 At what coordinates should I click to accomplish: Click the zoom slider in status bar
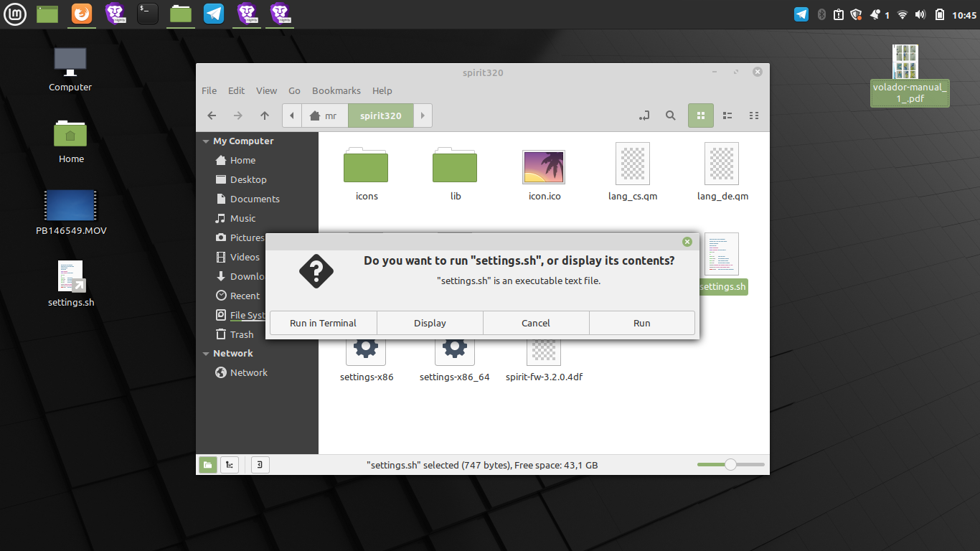[x=730, y=465]
